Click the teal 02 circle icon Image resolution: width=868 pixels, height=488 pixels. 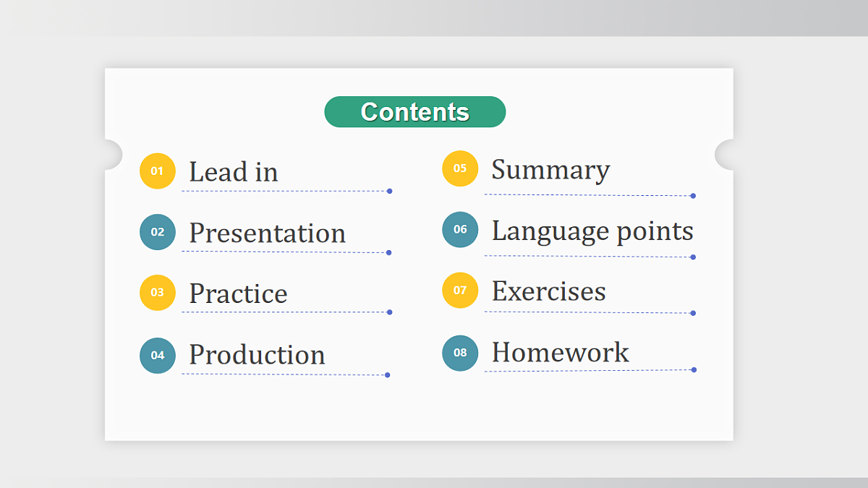coord(158,232)
